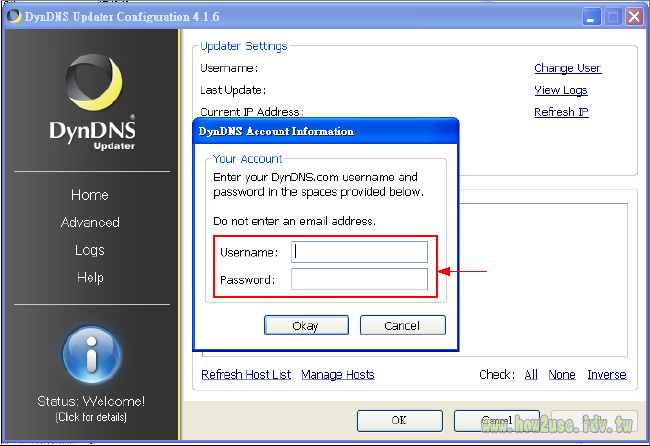The image size is (650, 446).
Task: Open the Manage Hosts link
Action: point(338,375)
